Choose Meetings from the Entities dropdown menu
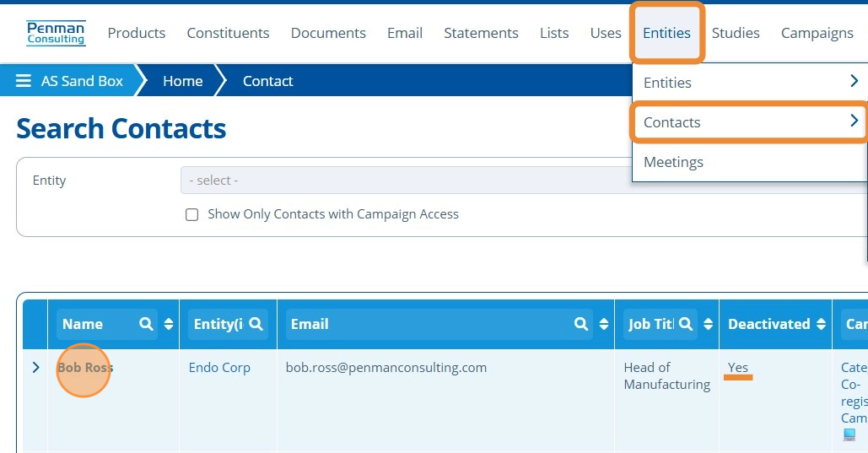868x453 pixels. (x=673, y=162)
